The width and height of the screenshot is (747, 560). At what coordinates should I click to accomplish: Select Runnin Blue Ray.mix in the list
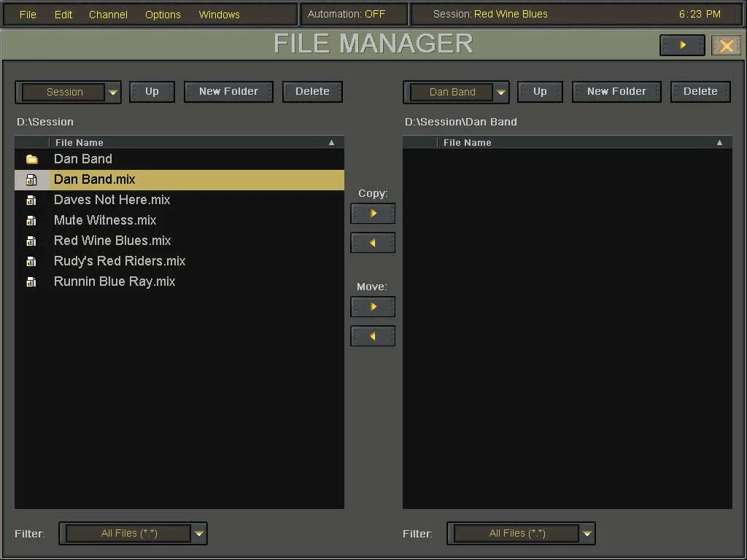pos(179,282)
